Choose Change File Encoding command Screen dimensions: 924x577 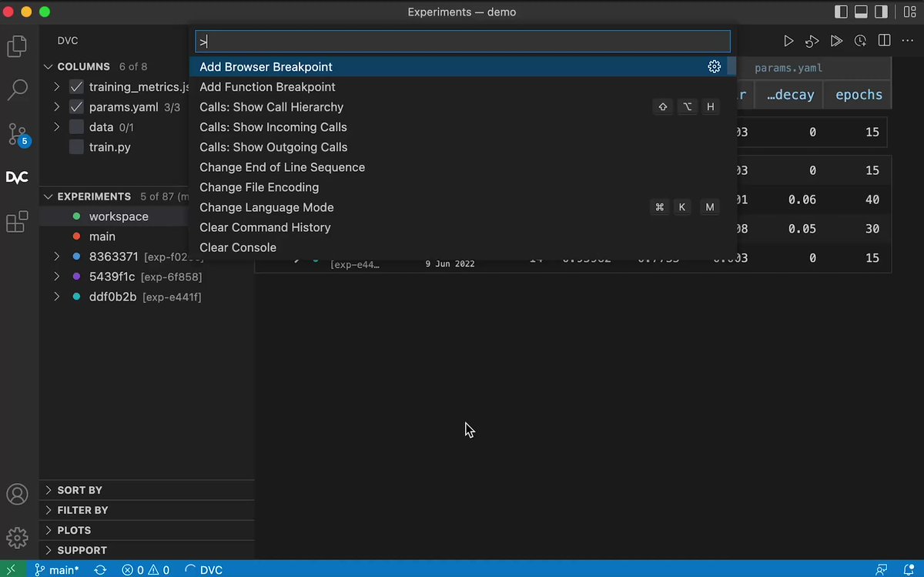[x=462, y=187]
